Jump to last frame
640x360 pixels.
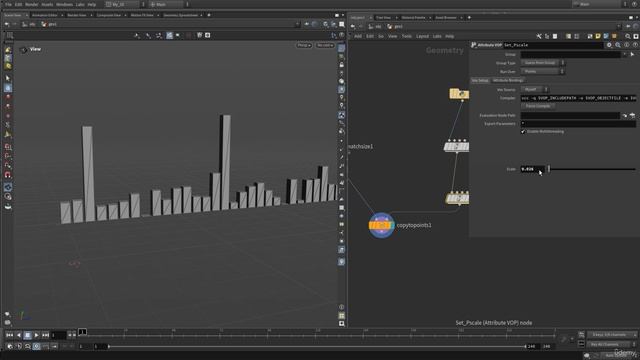pos(45,335)
